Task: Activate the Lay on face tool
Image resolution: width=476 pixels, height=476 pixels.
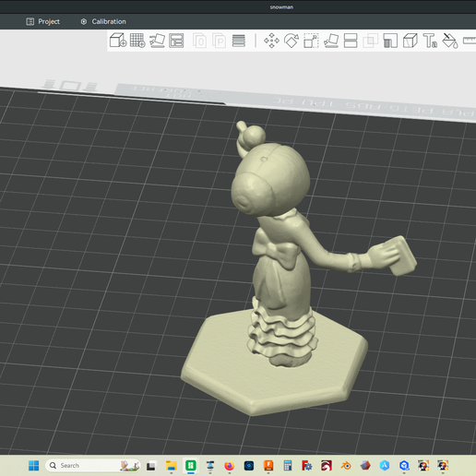Action: (331, 41)
